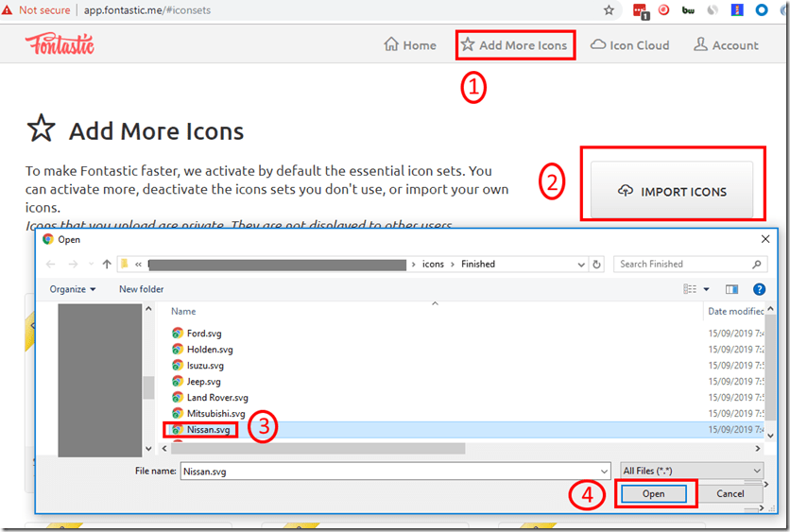
Task: Click the Help question mark icon in dialog
Action: pos(758,289)
